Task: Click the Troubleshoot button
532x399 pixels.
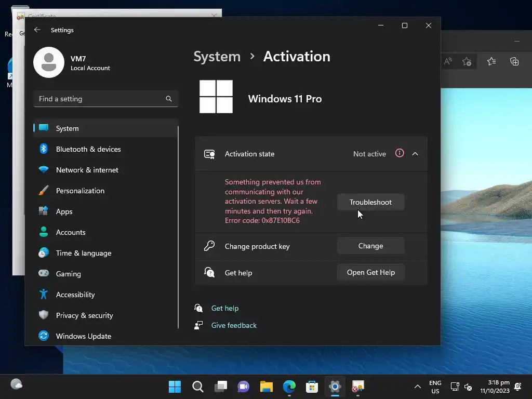Action: tap(370, 202)
